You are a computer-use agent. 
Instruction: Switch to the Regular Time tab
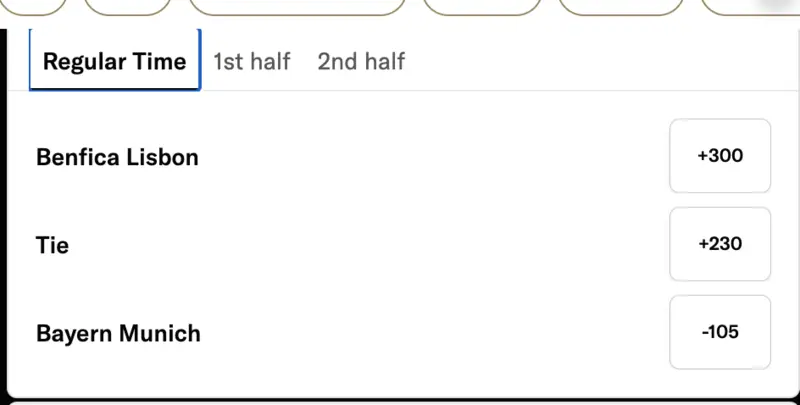pos(114,61)
